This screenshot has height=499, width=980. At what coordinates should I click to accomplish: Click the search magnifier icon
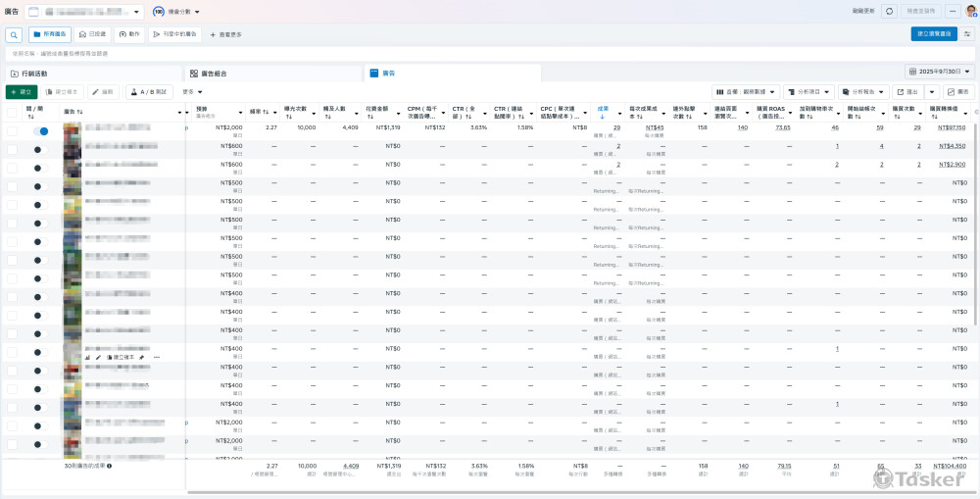(x=15, y=34)
